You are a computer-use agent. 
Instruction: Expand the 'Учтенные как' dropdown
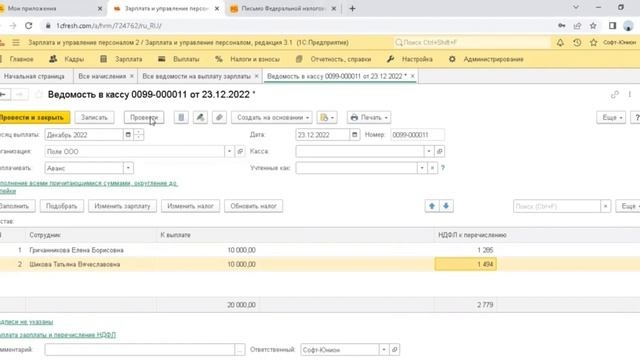(422, 168)
